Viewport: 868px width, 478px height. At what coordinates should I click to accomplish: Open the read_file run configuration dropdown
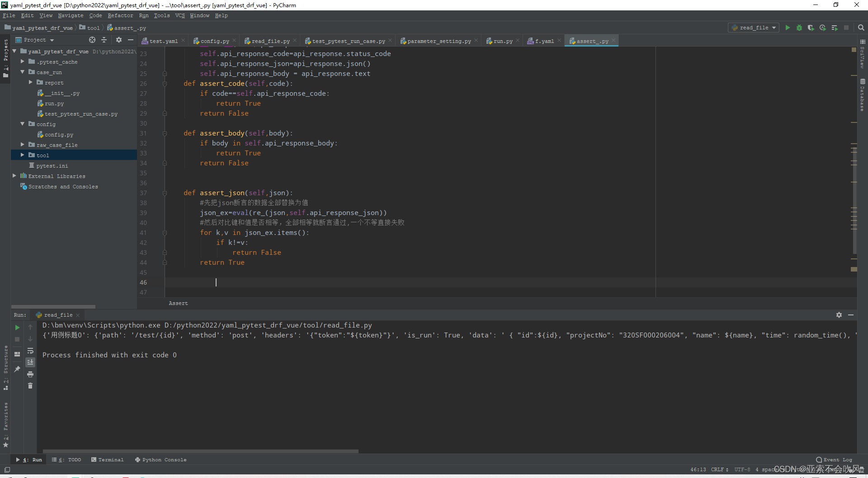[x=754, y=28]
